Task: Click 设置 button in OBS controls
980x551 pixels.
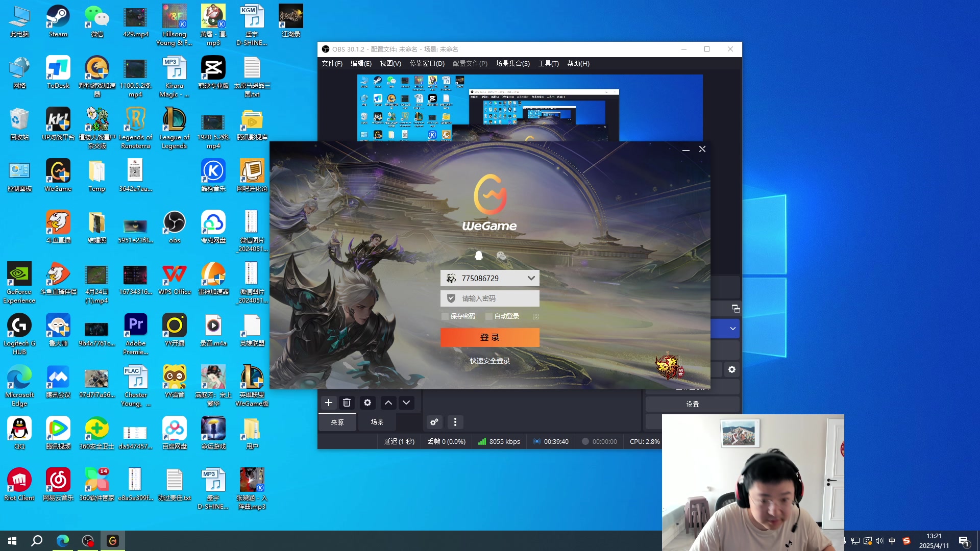Action: pyautogui.click(x=693, y=404)
